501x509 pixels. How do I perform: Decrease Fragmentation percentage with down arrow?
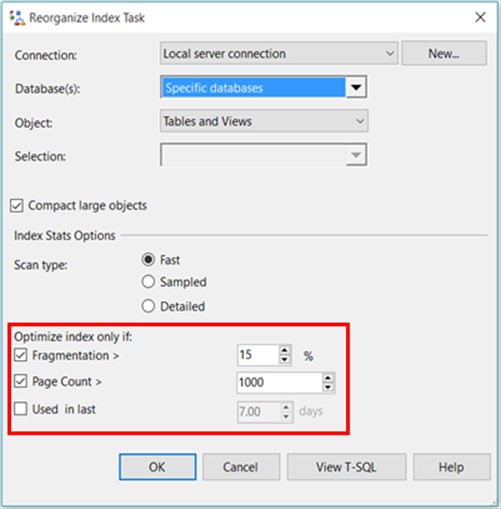point(284,360)
